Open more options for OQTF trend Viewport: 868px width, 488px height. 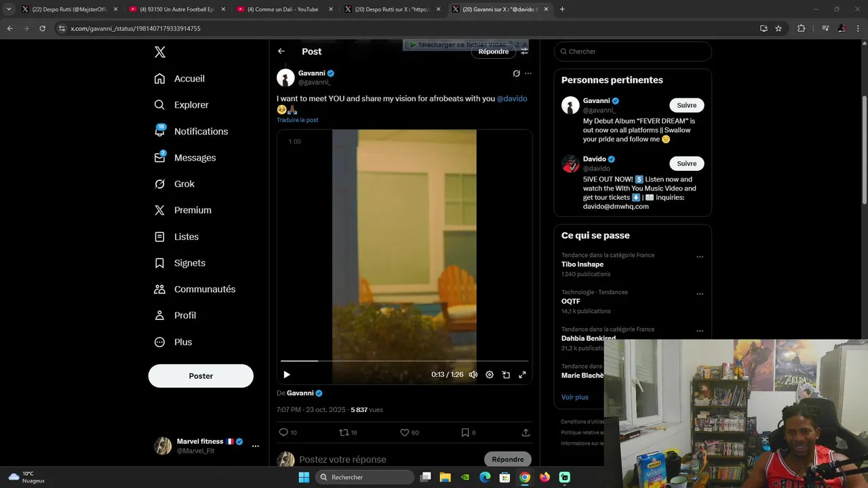pyautogui.click(x=700, y=294)
